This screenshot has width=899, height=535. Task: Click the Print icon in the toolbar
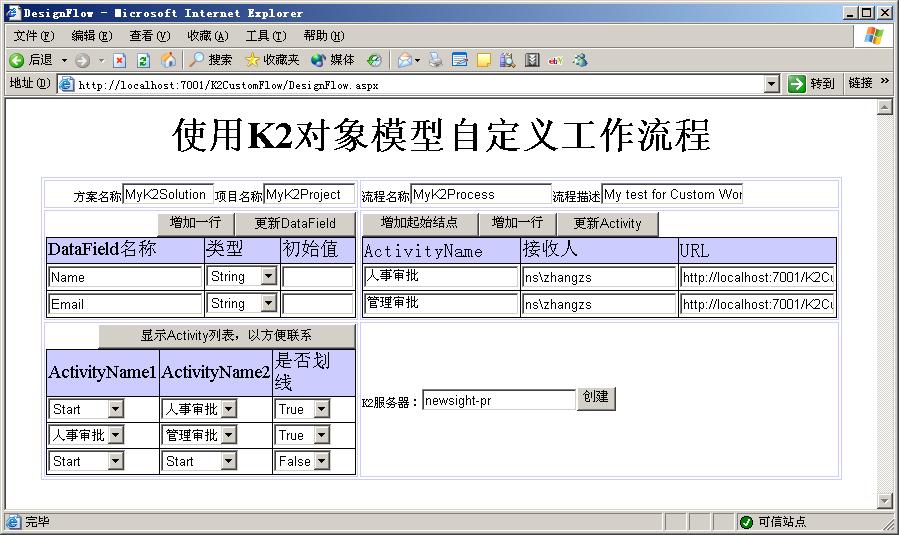click(x=436, y=60)
